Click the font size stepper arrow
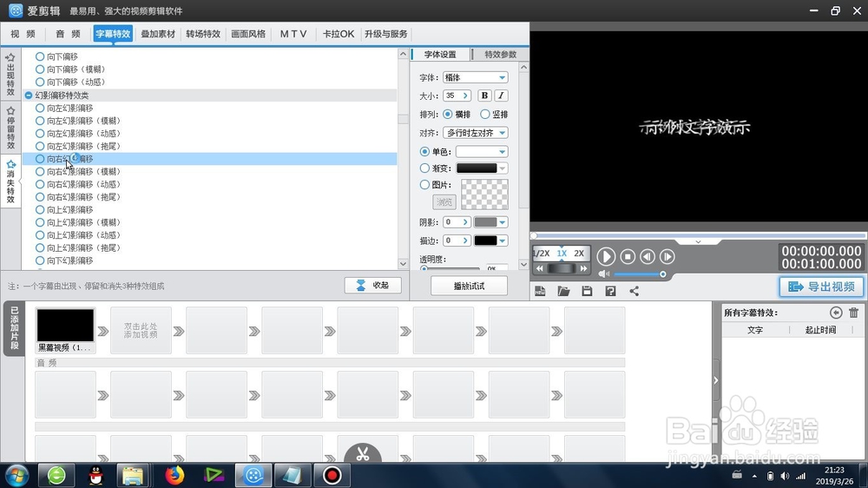868x488 pixels. (x=465, y=96)
